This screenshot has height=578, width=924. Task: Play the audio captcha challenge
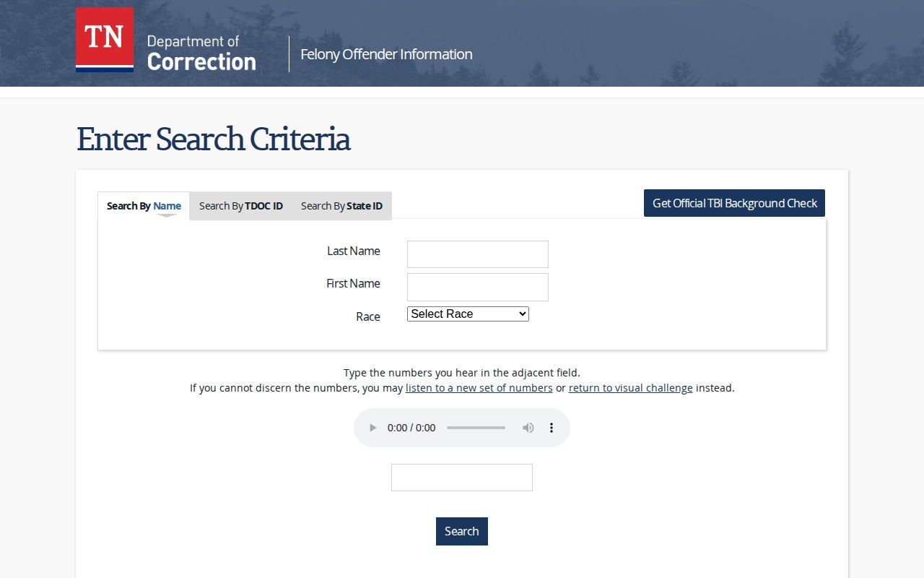[373, 428]
